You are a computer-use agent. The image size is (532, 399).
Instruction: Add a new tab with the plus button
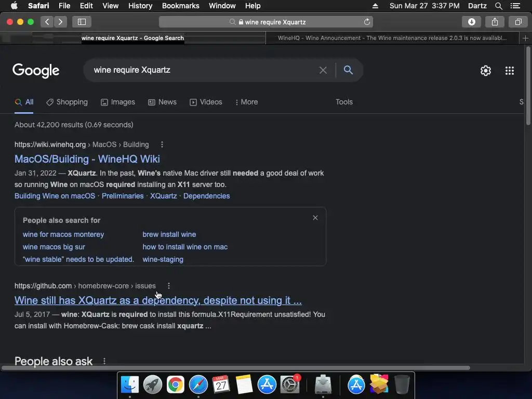(525, 38)
